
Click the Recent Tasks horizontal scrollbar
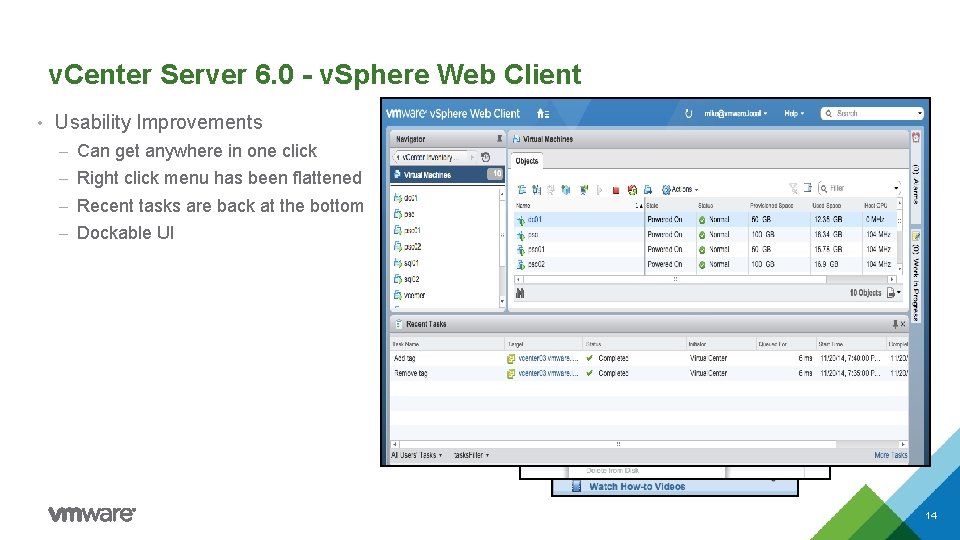[x=648, y=444]
